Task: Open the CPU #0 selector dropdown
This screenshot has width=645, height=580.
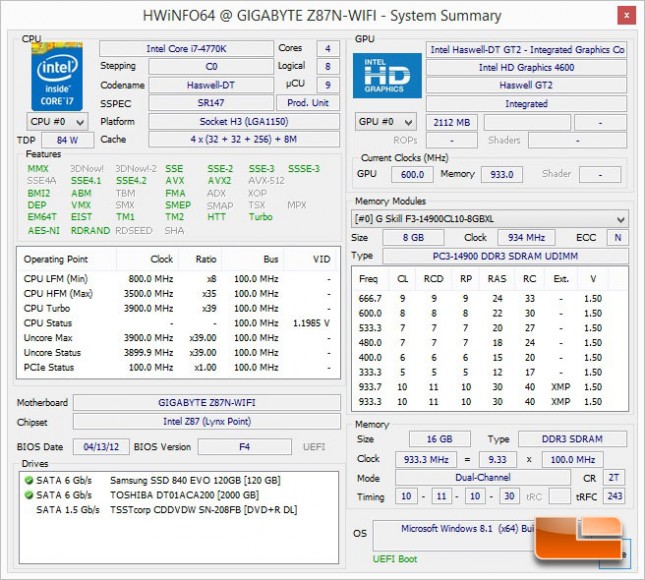Action: [57, 122]
